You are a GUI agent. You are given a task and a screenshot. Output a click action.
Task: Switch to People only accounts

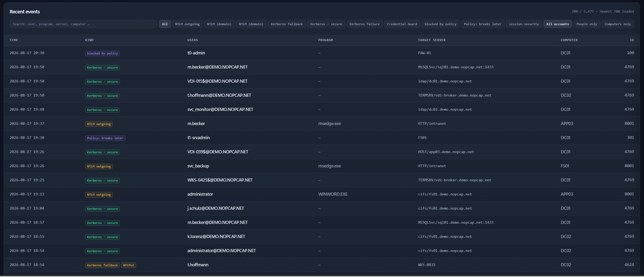click(x=587, y=24)
